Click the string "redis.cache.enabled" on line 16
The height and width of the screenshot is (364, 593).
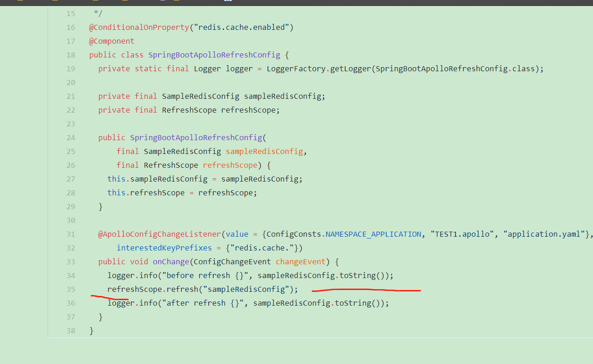[x=240, y=27]
